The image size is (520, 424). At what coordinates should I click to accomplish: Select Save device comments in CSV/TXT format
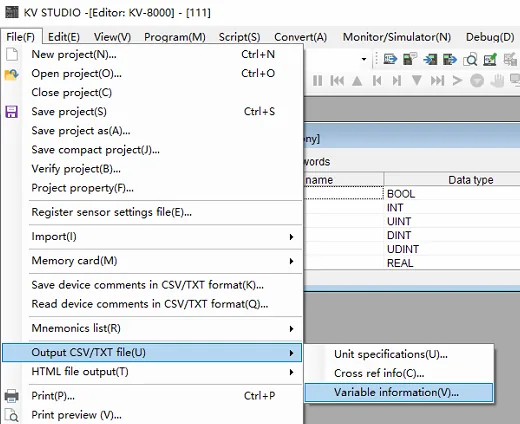point(152,285)
